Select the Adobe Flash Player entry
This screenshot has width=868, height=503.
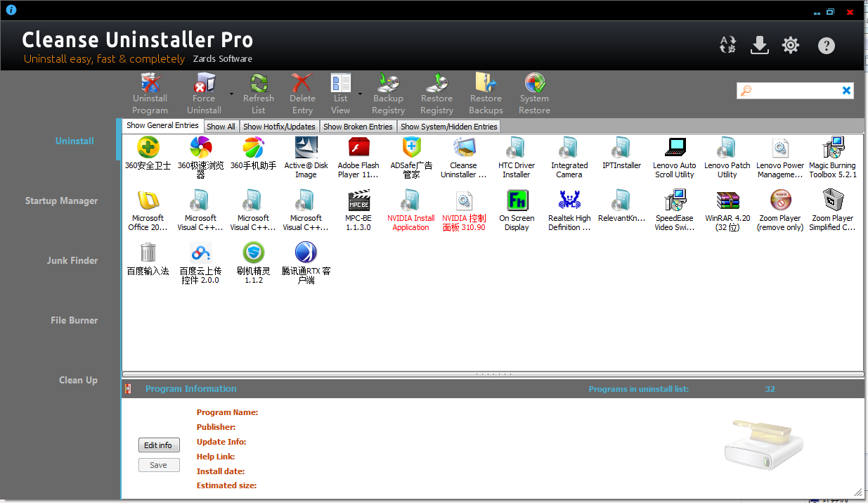coord(358,158)
